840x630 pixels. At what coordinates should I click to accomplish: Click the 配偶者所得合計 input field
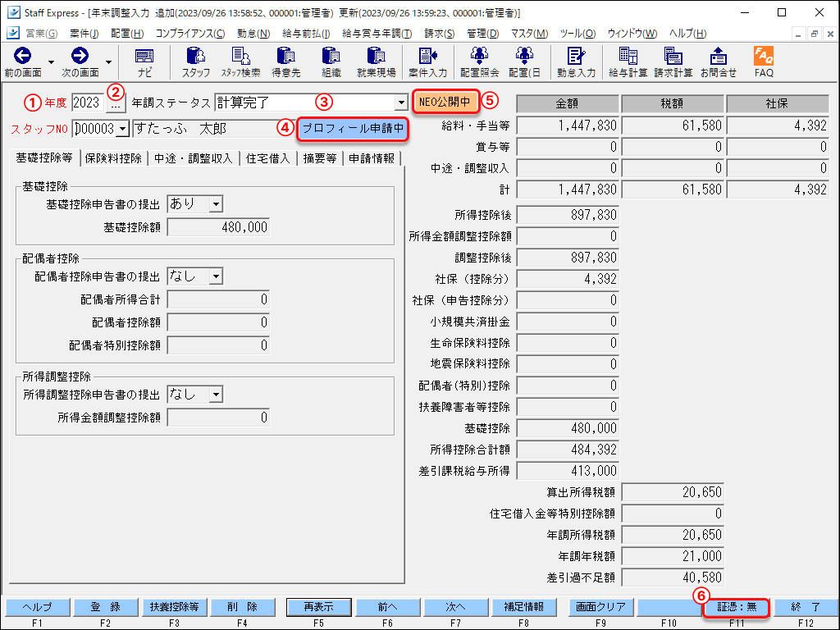coord(218,299)
